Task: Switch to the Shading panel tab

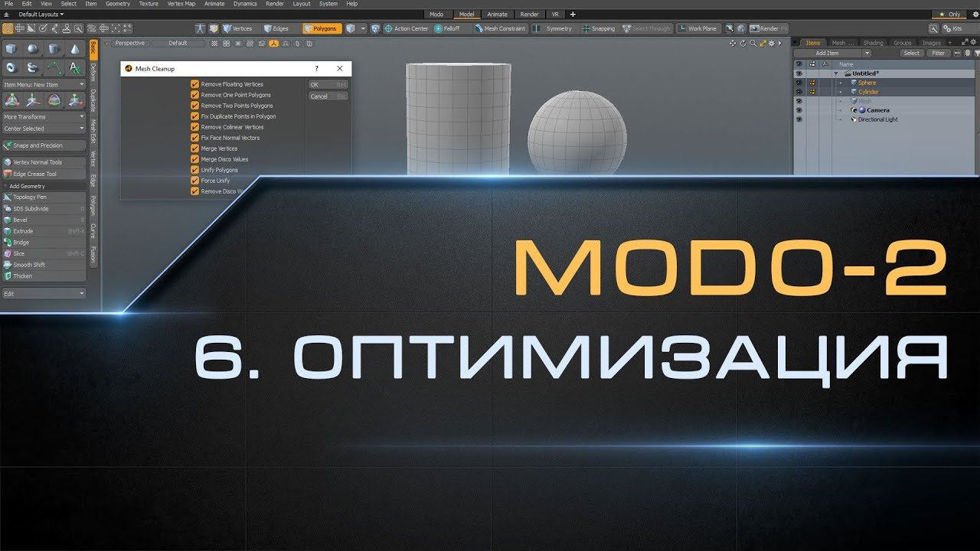Action: 873,43
